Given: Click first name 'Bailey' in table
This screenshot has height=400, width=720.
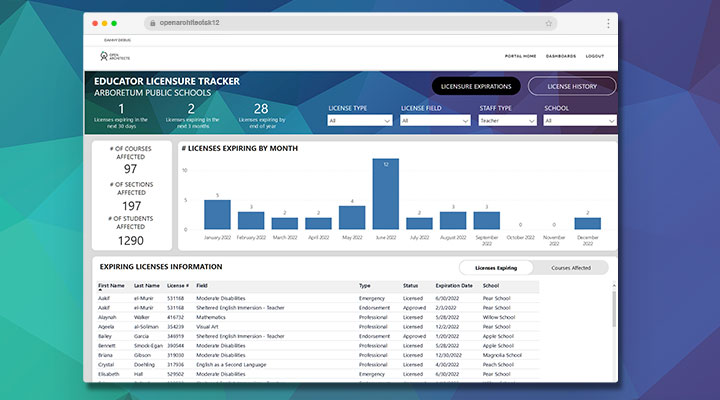Looking at the screenshot, I should (105, 336).
